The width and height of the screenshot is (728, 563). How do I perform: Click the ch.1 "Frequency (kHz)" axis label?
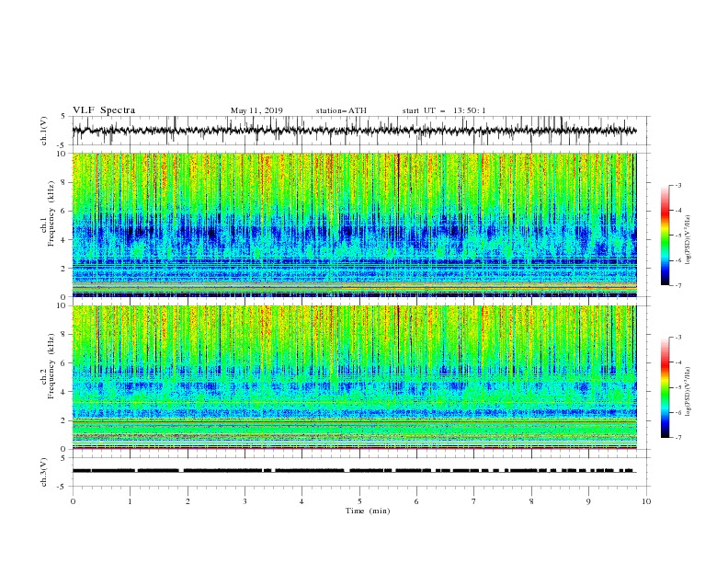tap(51, 214)
